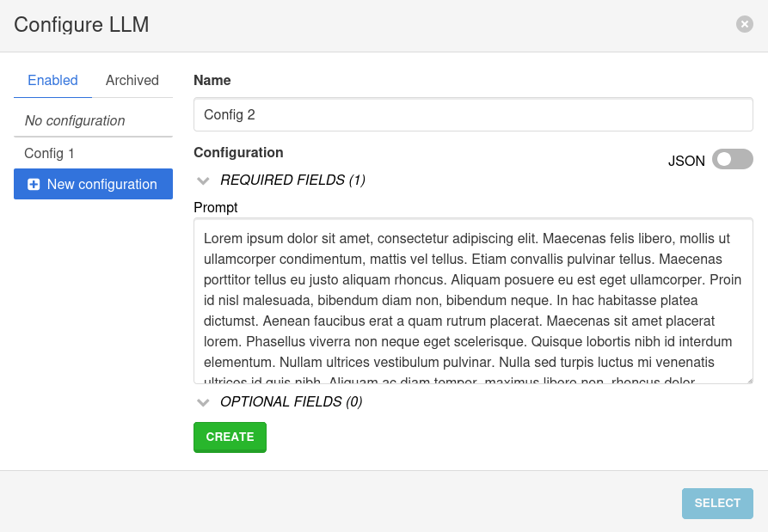Click inside the Name text field
768x532 pixels.
pos(473,113)
